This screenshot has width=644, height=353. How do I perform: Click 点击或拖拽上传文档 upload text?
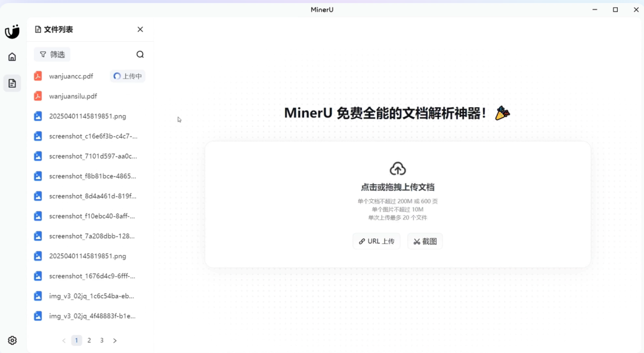(x=398, y=187)
